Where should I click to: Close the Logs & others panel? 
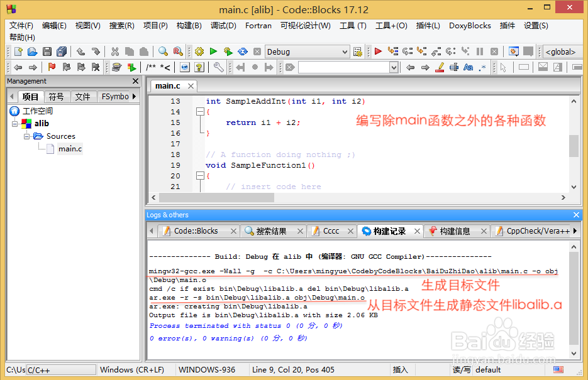[577, 215]
